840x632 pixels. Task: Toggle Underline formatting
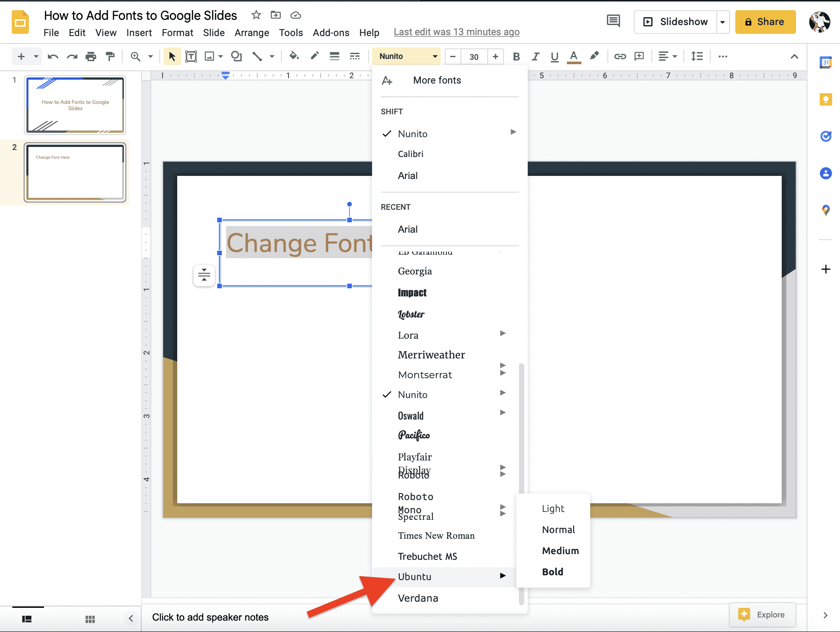(x=554, y=56)
